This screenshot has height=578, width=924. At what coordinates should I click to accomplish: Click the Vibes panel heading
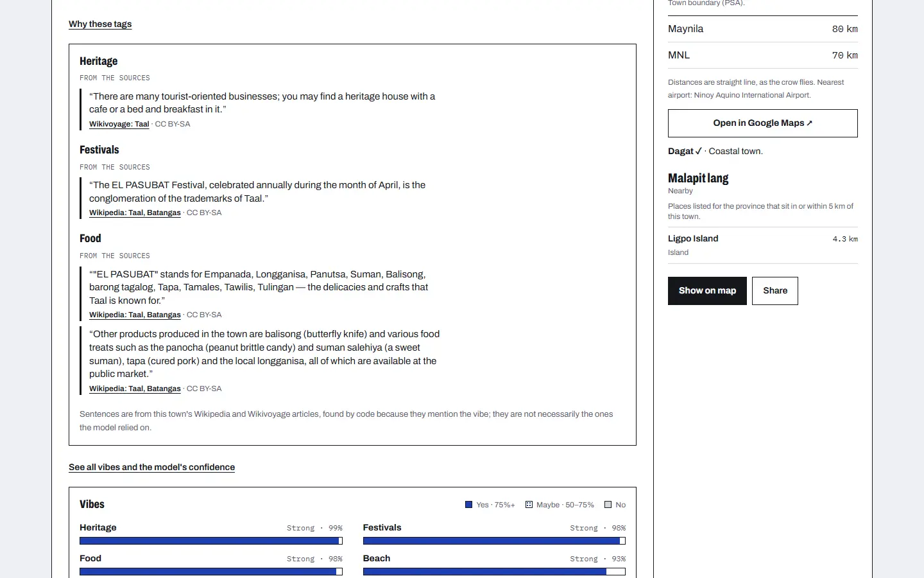(x=92, y=504)
